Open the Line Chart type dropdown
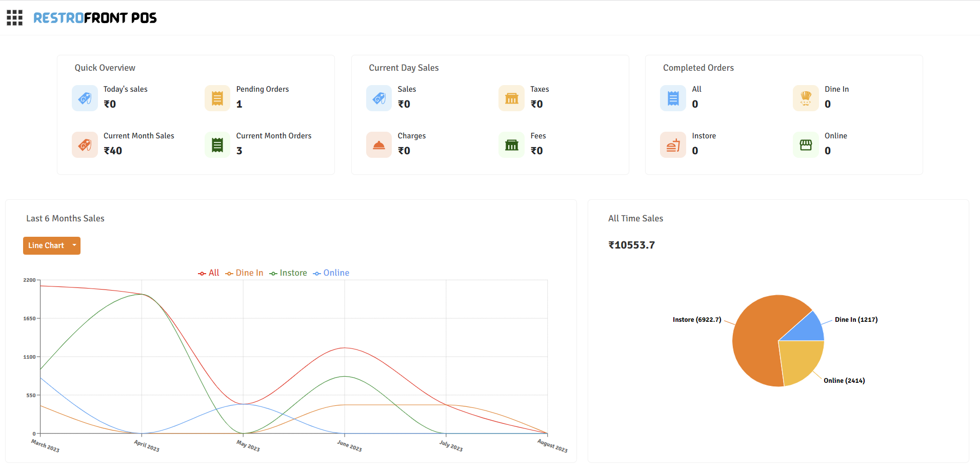The height and width of the screenshot is (473, 980). (52, 245)
